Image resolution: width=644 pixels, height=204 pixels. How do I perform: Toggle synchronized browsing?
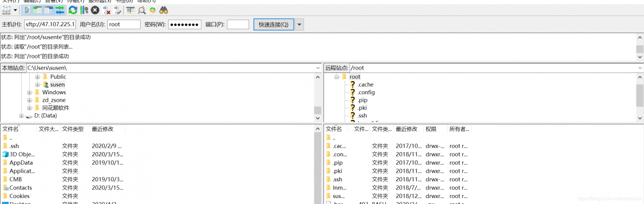click(152, 10)
